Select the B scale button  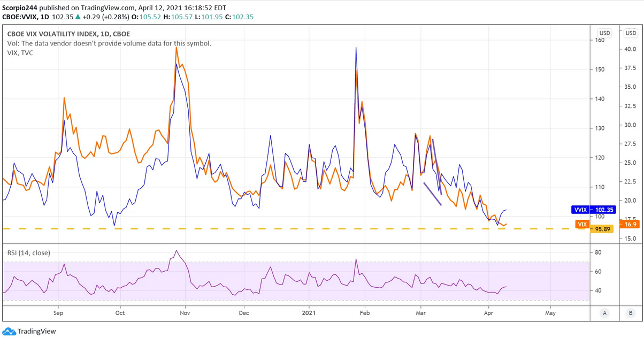[x=631, y=313]
